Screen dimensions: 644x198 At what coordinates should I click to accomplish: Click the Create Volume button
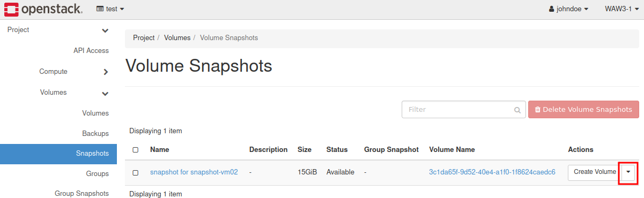point(595,172)
